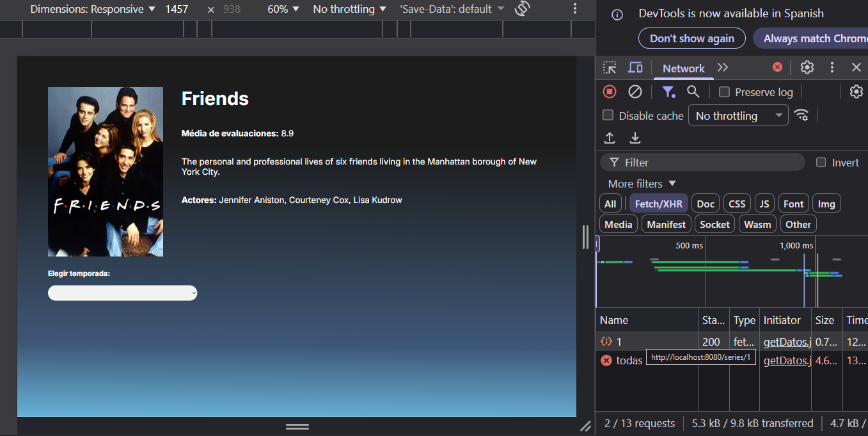The height and width of the screenshot is (436, 868).
Task: Select the CSS filter type
Action: (737, 204)
